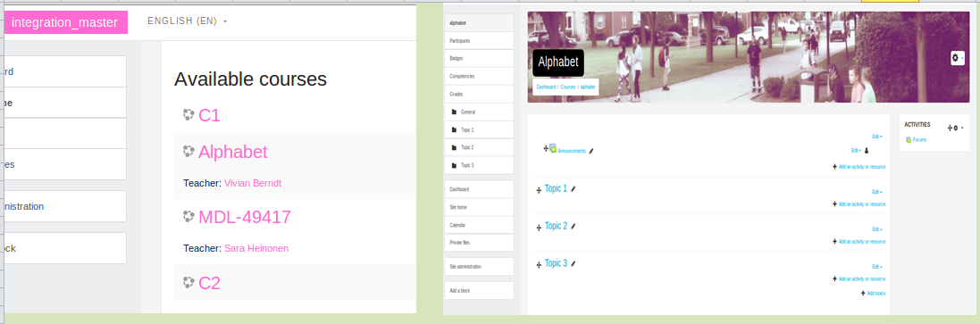Expand the Edit dropdown for Topic 2
The width and height of the screenshot is (980, 324).
pos(877,229)
